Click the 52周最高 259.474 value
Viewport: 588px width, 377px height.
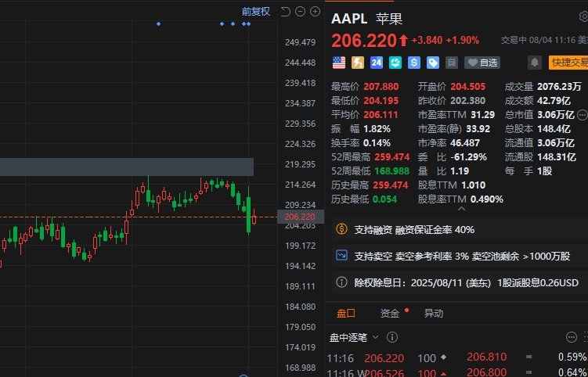tap(392, 156)
